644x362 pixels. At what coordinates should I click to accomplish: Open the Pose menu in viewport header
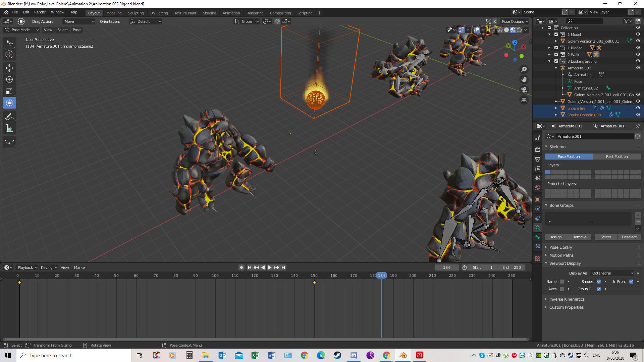point(76,30)
